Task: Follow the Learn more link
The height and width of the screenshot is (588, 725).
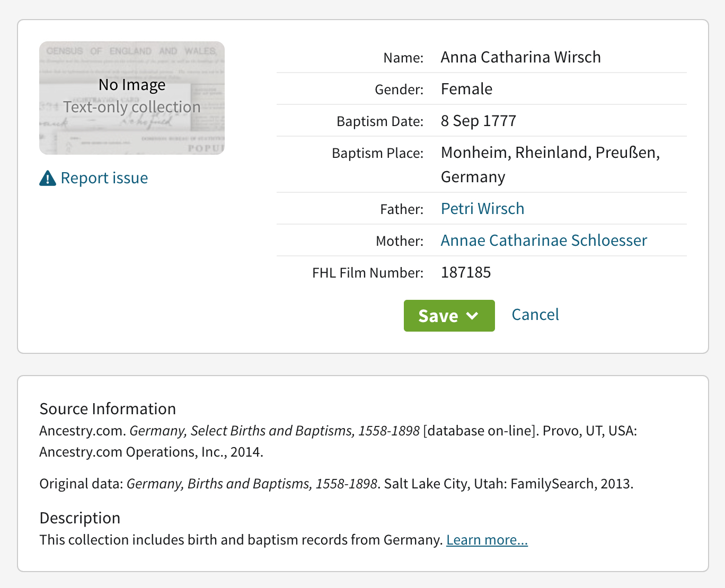Action: pyautogui.click(x=487, y=540)
